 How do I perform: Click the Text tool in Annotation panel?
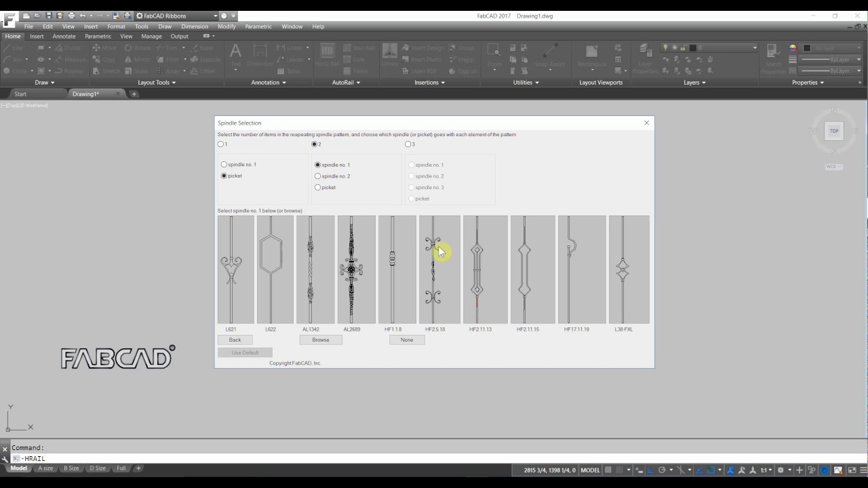coord(235,57)
